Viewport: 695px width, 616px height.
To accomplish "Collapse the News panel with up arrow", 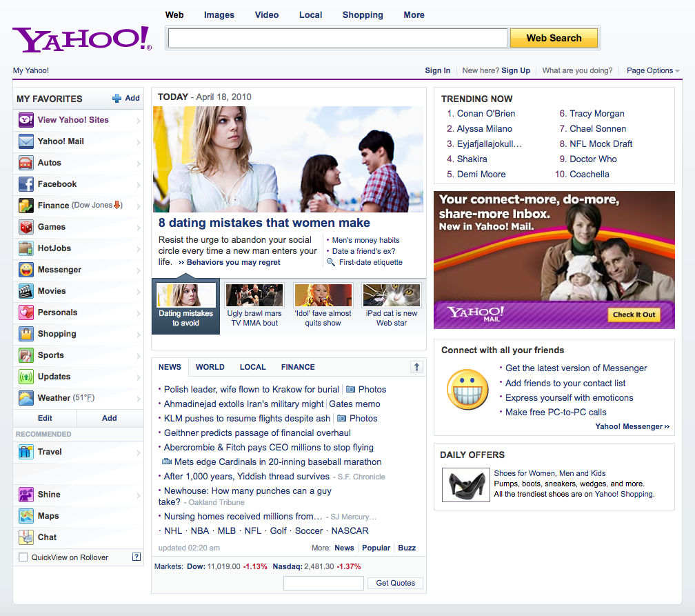I will point(416,368).
